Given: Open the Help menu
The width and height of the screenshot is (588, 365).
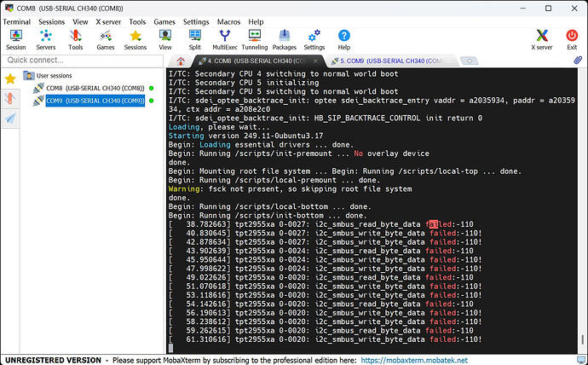Looking at the screenshot, I should (x=256, y=22).
